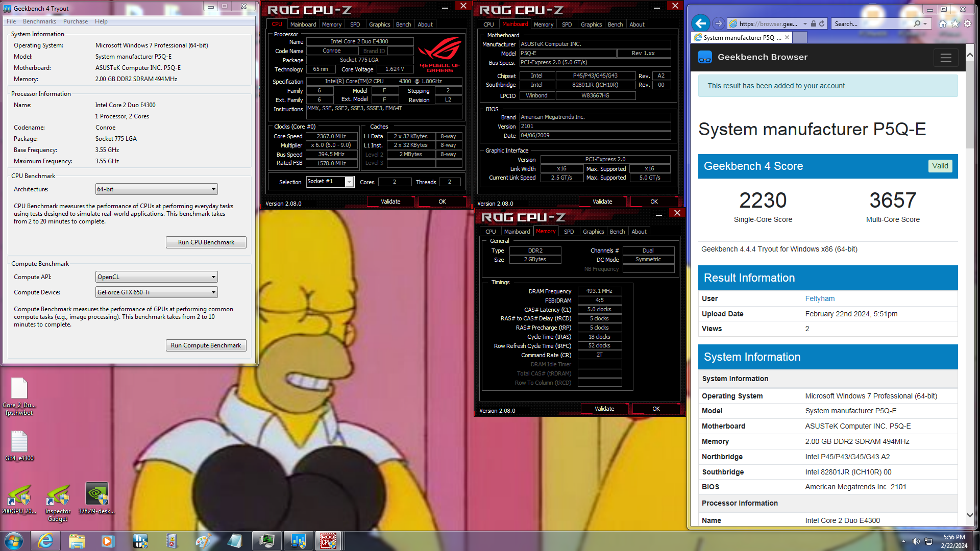
Task: Open a new blank browser tab
Action: coord(800,37)
